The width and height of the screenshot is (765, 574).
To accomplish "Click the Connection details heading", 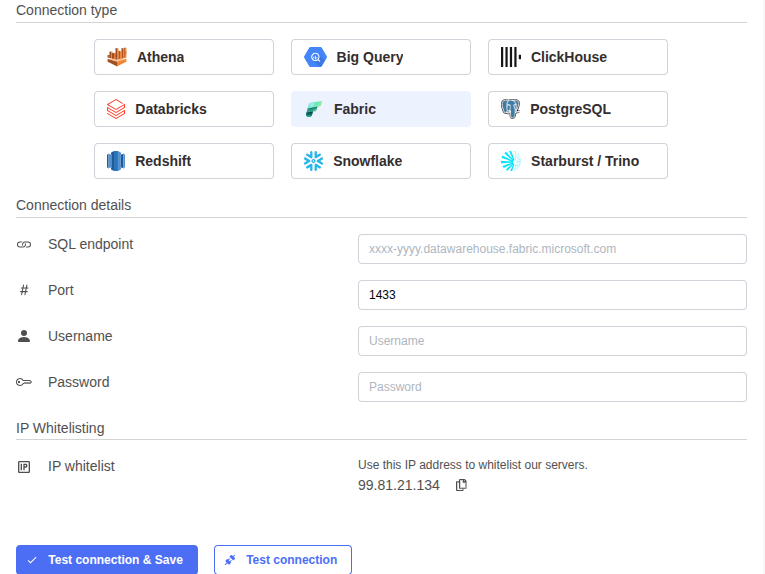I will [x=74, y=205].
